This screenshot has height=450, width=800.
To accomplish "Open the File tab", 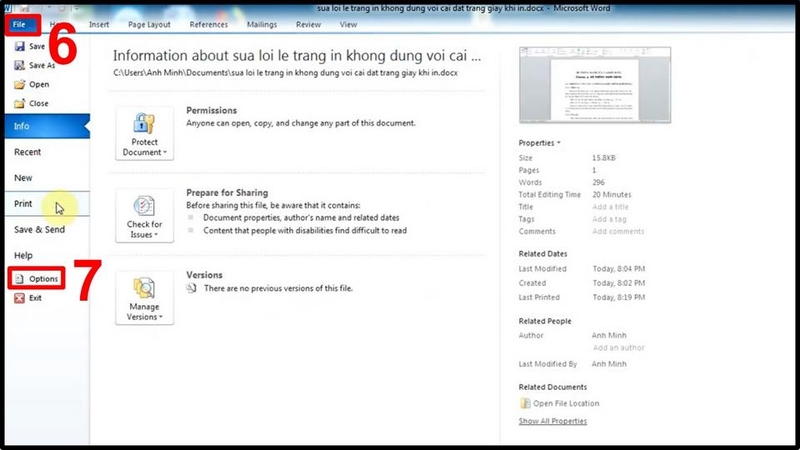I will (x=19, y=24).
